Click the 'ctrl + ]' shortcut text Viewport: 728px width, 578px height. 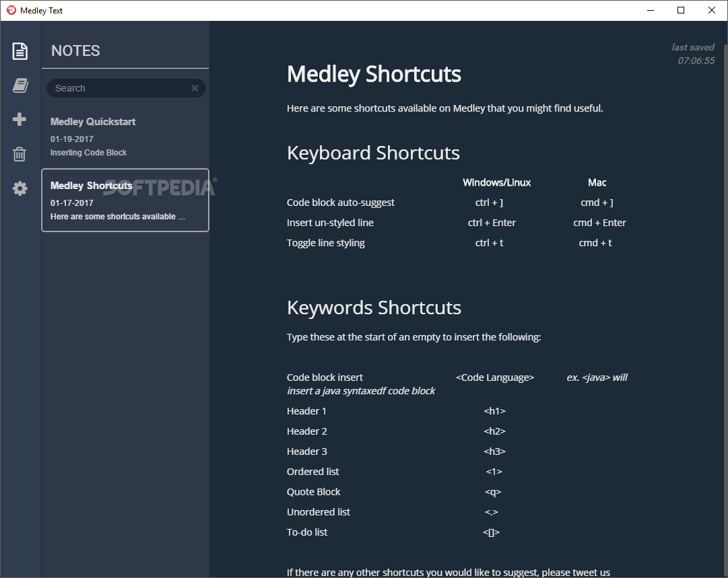click(x=490, y=203)
